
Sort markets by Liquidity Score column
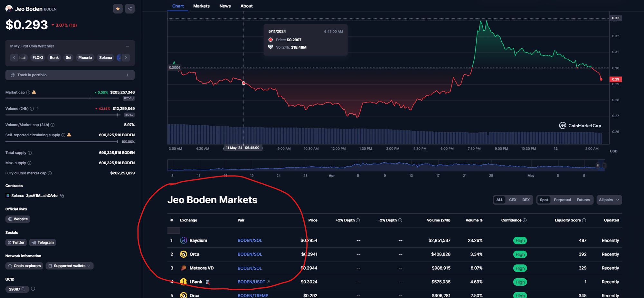(568, 220)
